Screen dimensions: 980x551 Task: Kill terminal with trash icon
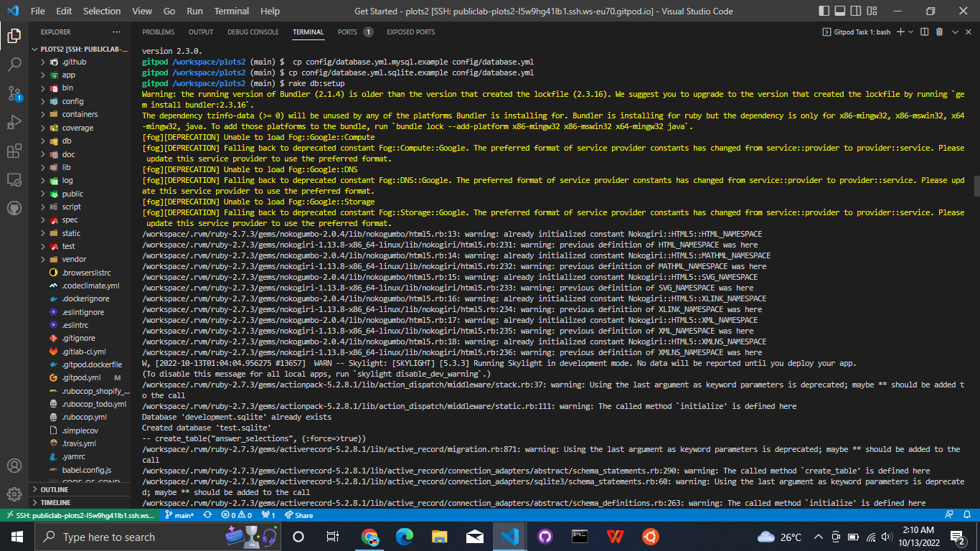click(940, 32)
